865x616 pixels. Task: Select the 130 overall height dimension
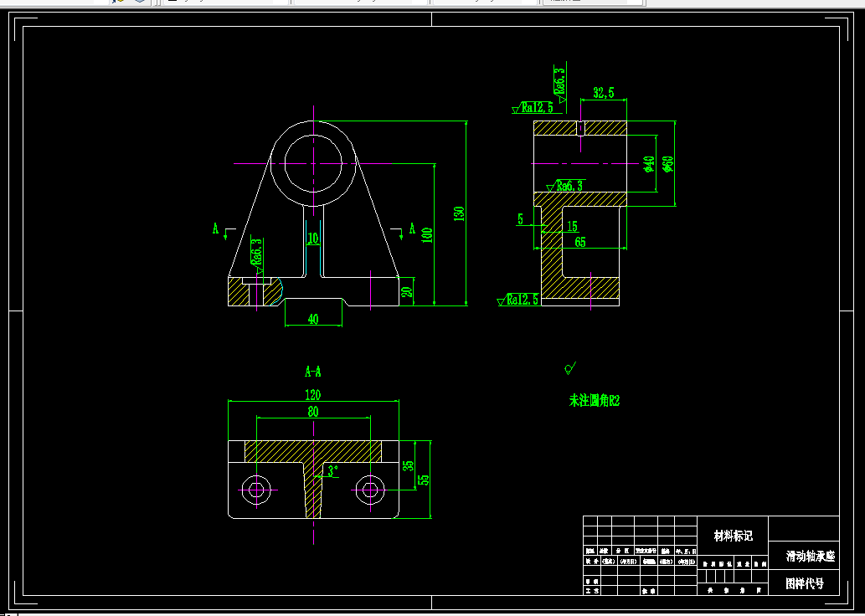coord(459,214)
